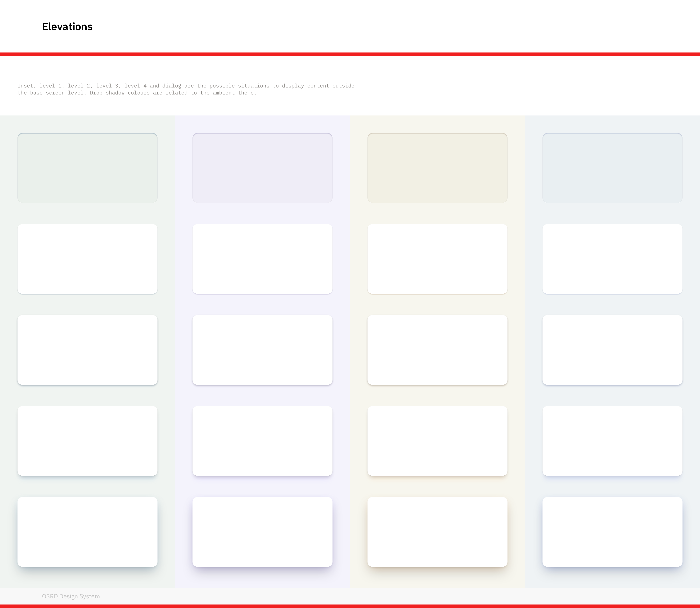Select the purple inset elevation card
Screen dimensions: 700x608
pyautogui.click(x=262, y=168)
